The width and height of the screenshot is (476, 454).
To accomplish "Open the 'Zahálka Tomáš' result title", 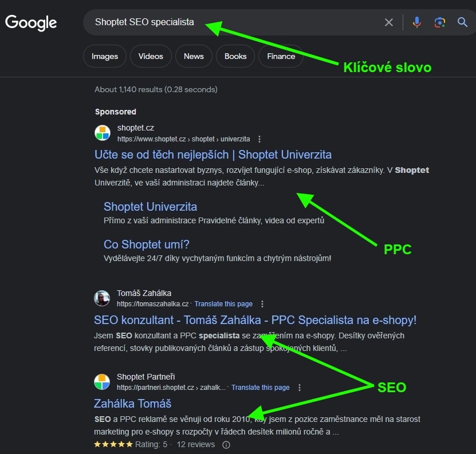I will coord(132,404).
